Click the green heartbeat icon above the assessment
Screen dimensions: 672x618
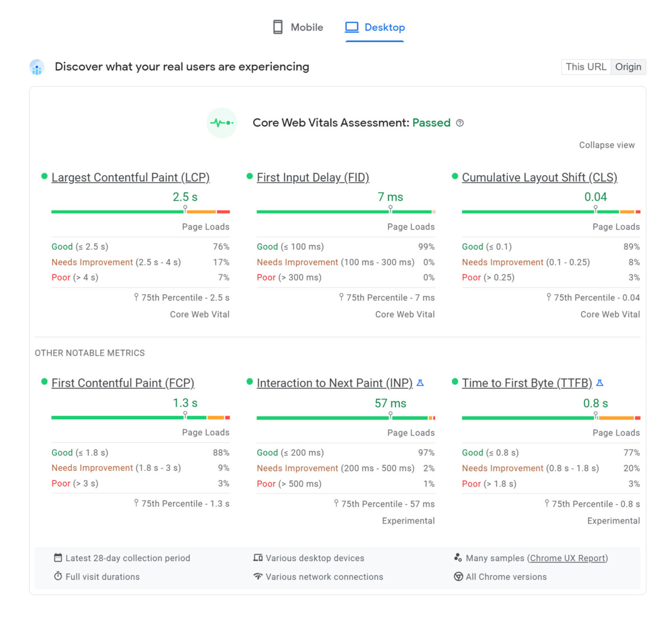coord(222,123)
